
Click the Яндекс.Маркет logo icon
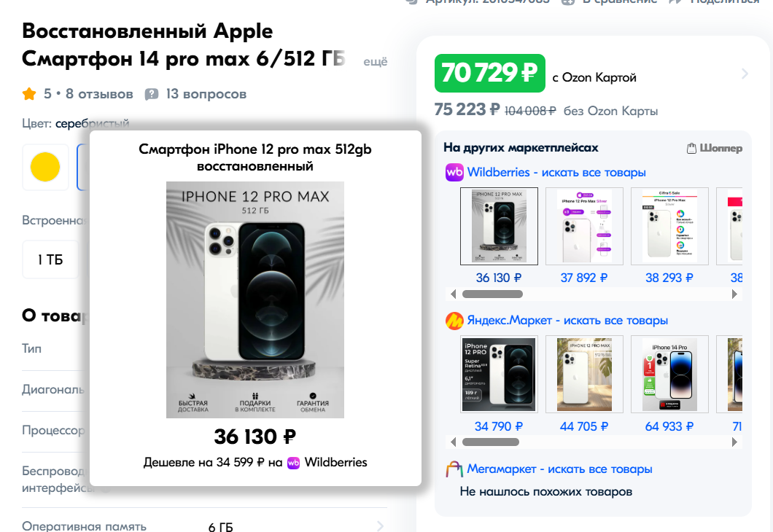454,321
